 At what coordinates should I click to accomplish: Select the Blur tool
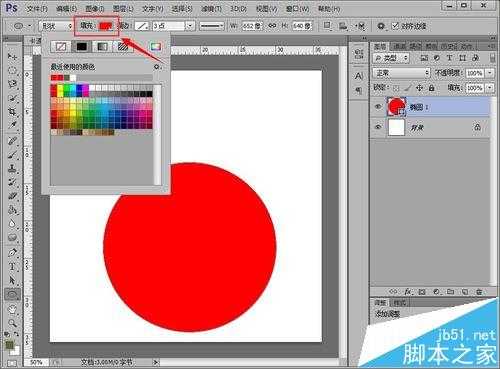(x=12, y=223)
